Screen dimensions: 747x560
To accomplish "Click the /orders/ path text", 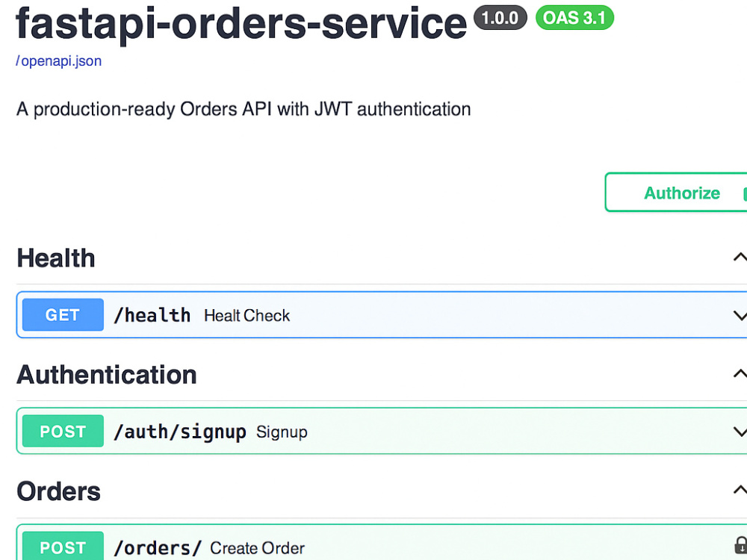I will 158,548.
